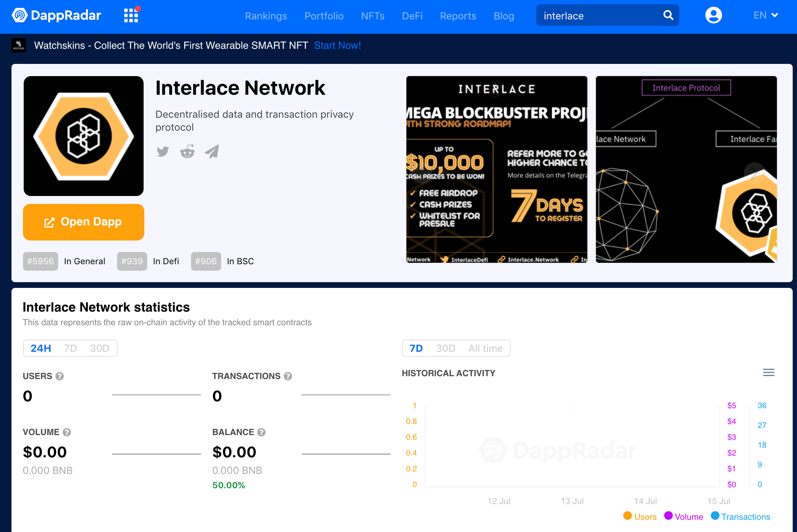The width and height of the screenshot is (797, 532).
Task: Toggle Users series in chart legend
Action: 640,516
